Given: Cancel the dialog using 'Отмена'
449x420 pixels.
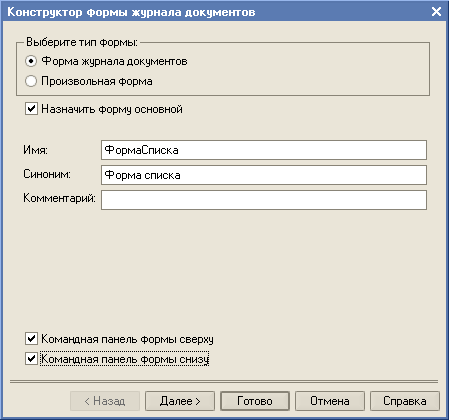Looking at the screenshot, I should pos(330,401).
